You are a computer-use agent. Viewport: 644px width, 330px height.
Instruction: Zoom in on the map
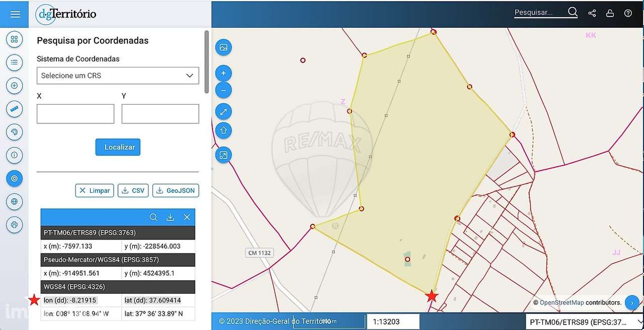click(x=223, y=73)
